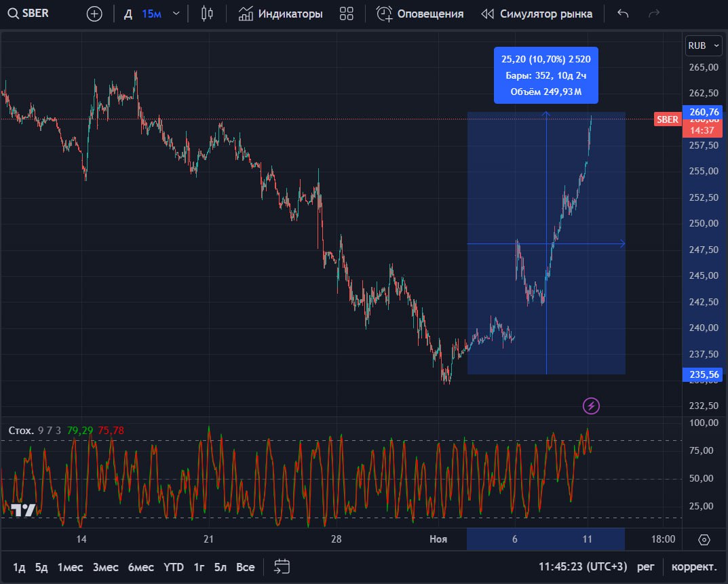This screenshot has width=728, height=584.
Task: Expand the timeframe interval dropdown chevron
Action: (176, 14)
